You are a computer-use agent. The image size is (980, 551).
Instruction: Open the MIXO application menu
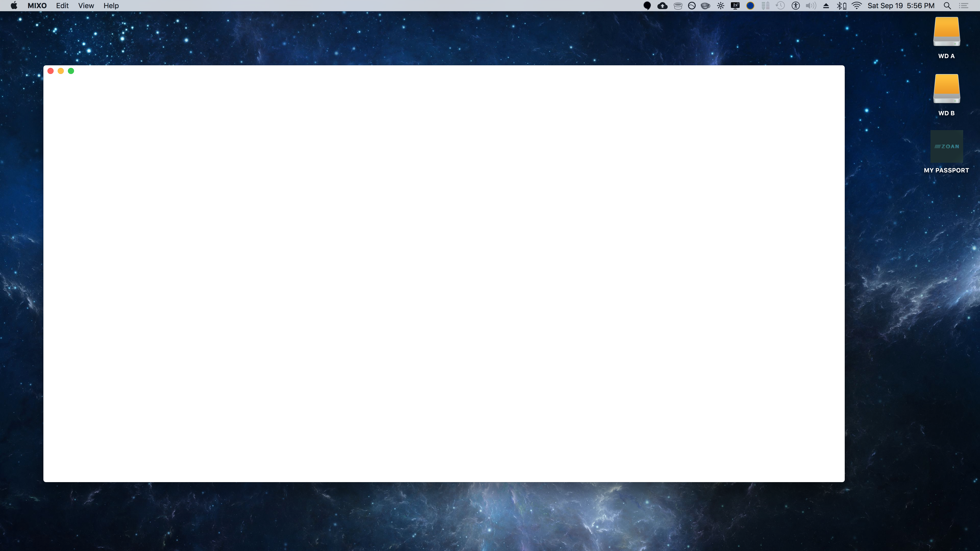coord(37,6)
